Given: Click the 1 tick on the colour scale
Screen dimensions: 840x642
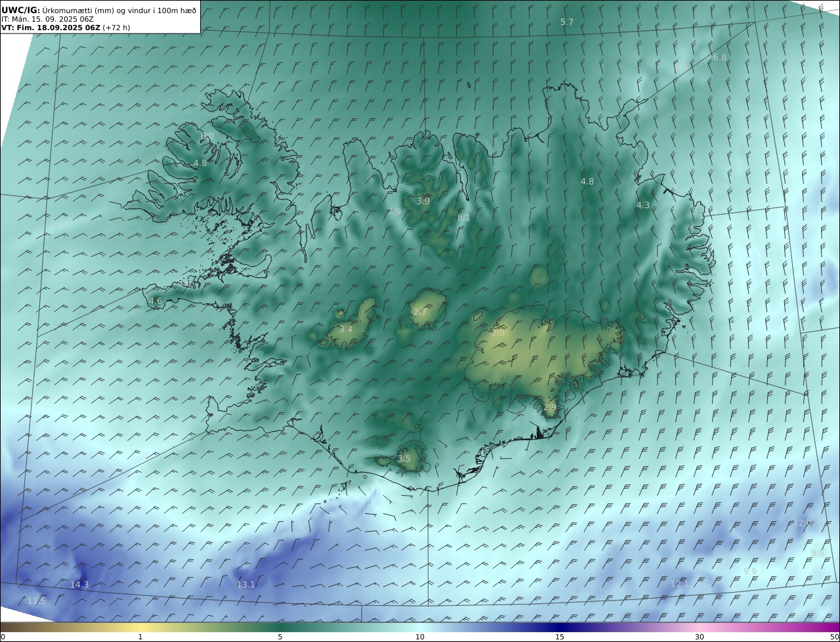Looking at the screenshot, I should pos(140,637).
